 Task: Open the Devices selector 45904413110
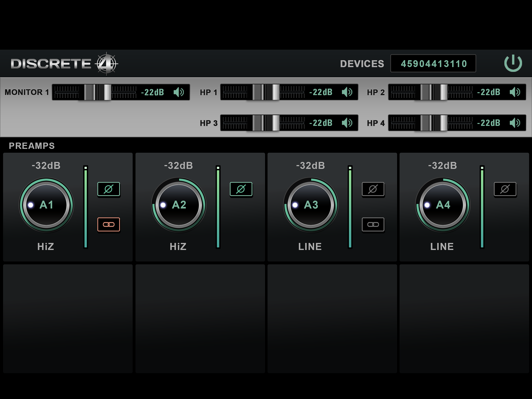click(x=433, y=64)
